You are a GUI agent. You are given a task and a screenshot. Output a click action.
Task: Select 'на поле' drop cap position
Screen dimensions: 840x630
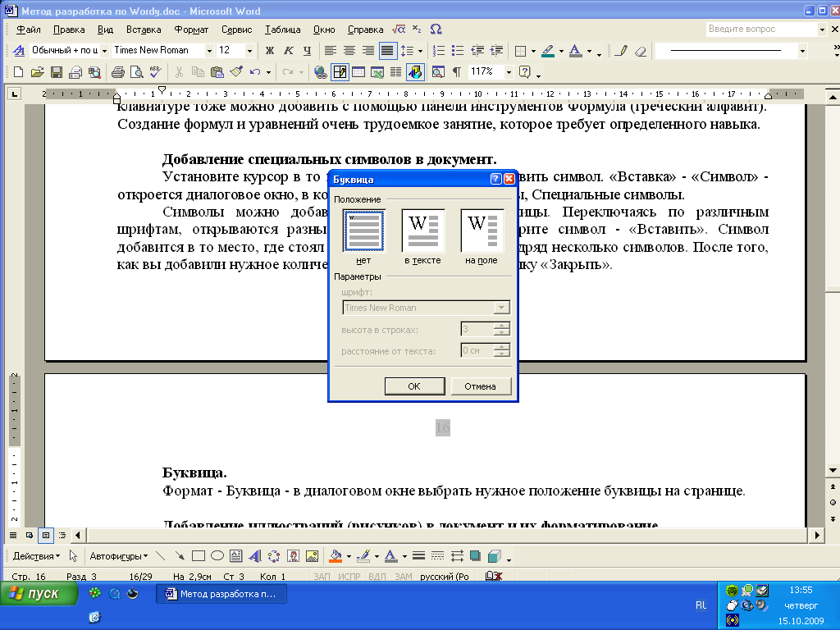tap(482, 231)
